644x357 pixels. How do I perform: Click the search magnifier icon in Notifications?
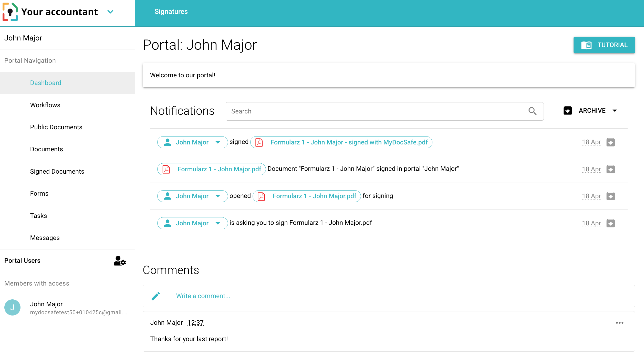[532, 111]
